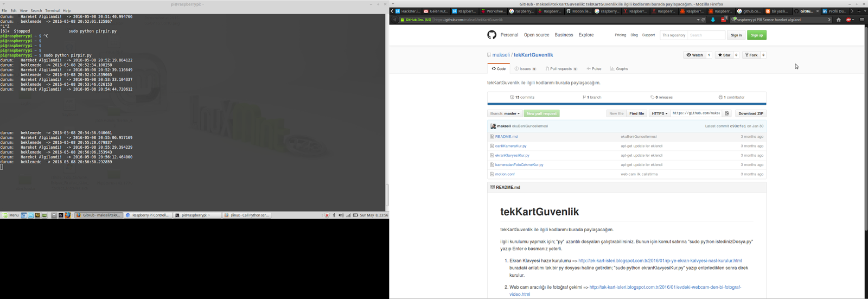868x299 pixels.
Task: Click Find file button
Action: [x=637, y=113]
